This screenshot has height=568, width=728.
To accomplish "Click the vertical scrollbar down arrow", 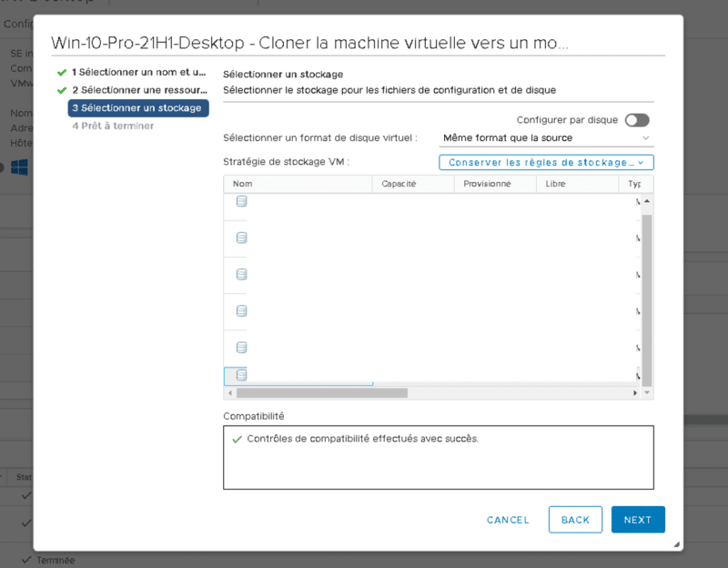I will [647, 393].
